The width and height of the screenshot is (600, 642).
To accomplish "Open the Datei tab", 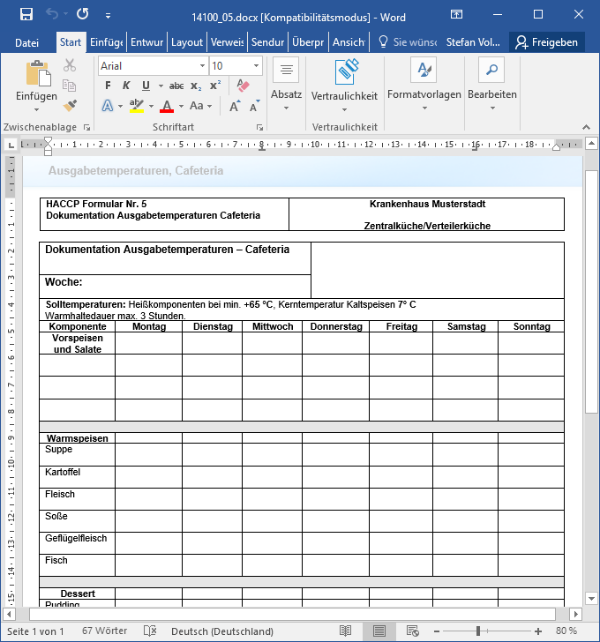I will tap(27, 42).
